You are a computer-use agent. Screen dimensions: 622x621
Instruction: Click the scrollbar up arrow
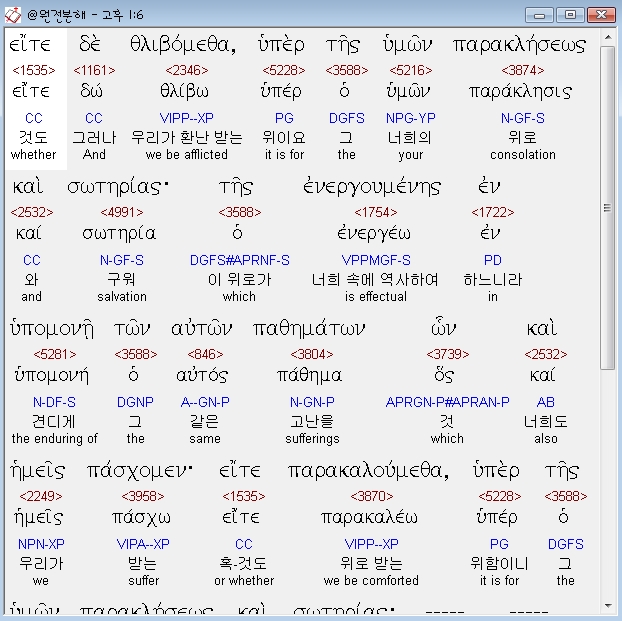click(x=608, y=37)
